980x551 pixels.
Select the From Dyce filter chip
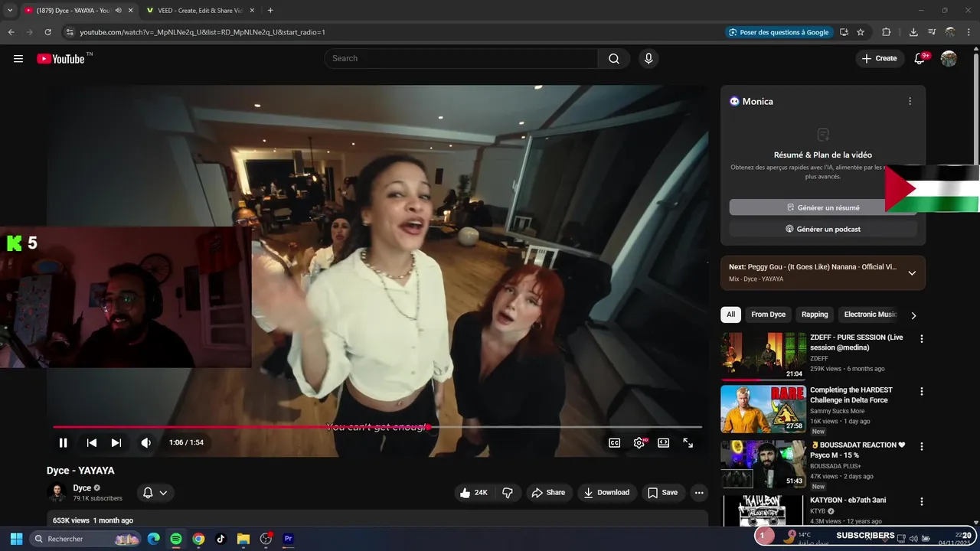(x=768, y=315)
